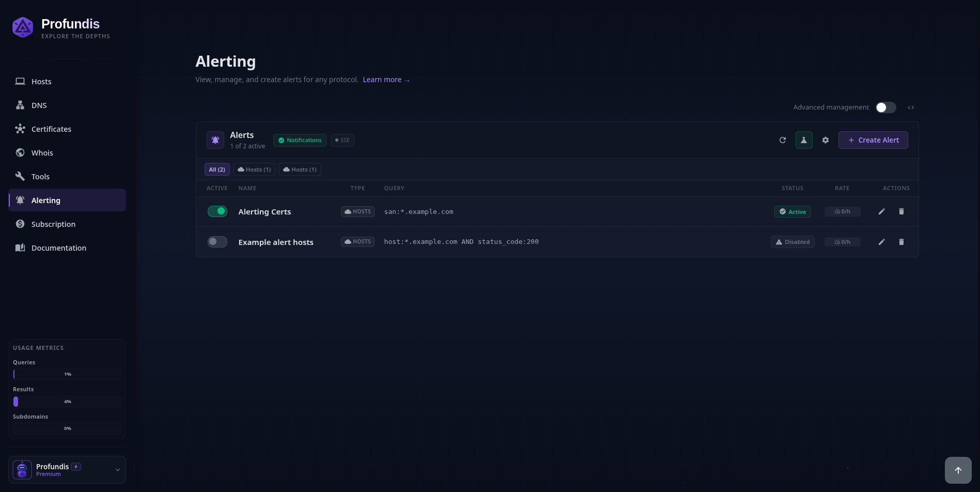Open the Whois sidebar page
This screenshot has width=980, height=492.
(67, 153)
